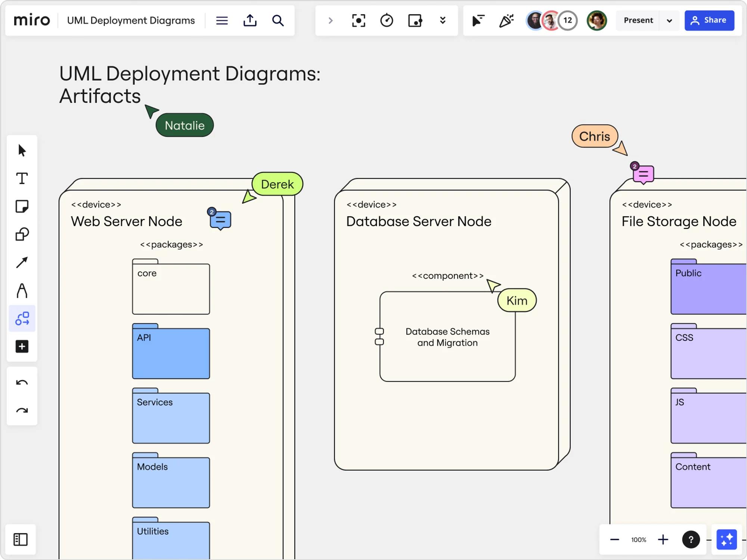Expand more apps double chevron

tap(443, 21)
